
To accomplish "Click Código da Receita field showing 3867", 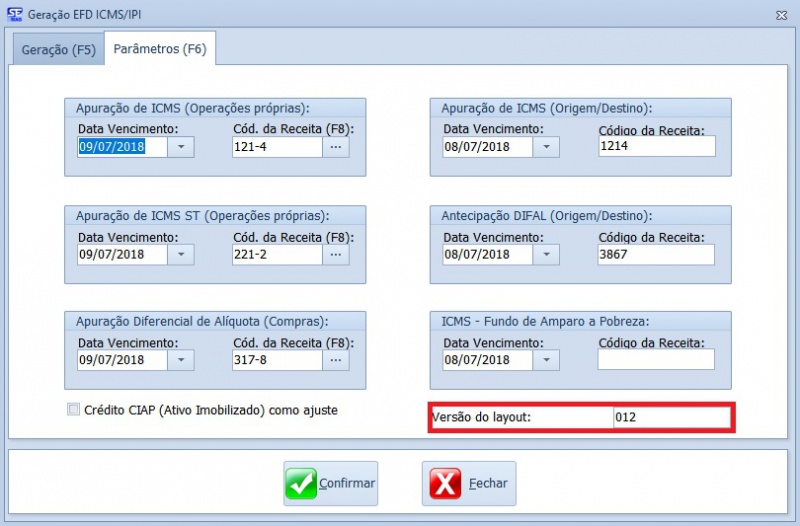I will [x=656, y=254].
